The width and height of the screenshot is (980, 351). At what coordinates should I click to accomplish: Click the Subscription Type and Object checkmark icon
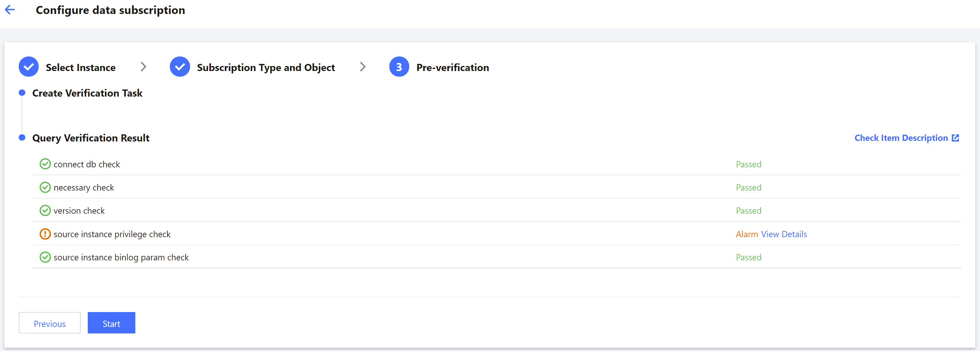[180, 67]
